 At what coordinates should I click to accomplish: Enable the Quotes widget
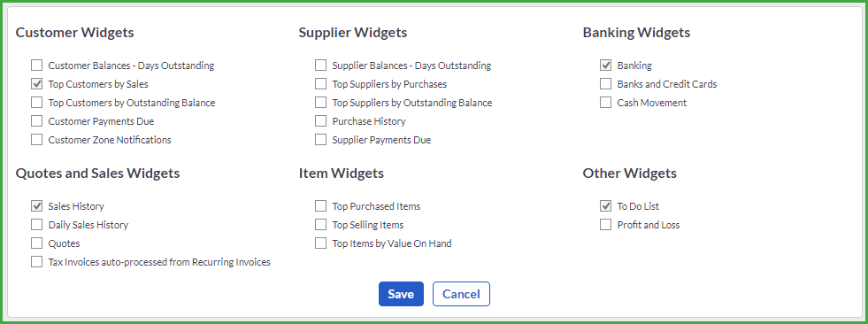click(36, 243)
